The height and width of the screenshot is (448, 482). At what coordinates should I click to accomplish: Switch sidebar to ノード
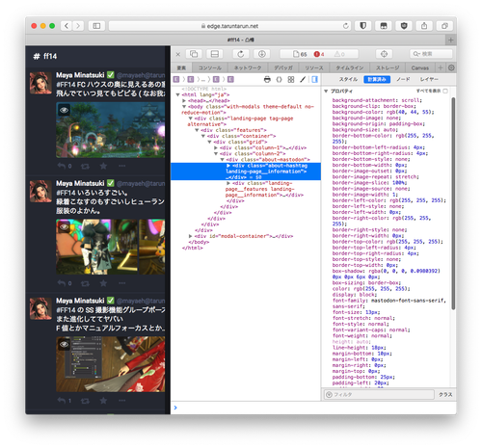(403, 79)
